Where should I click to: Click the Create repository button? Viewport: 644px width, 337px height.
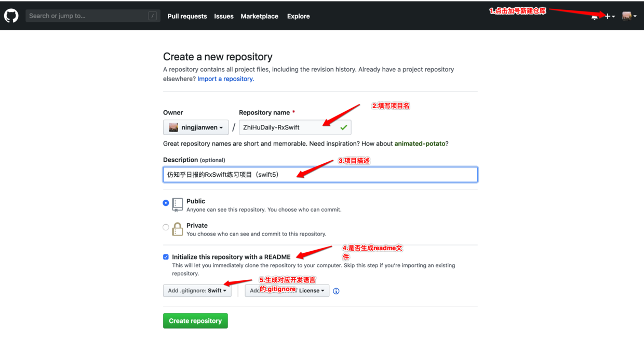[x=195, y=321]
